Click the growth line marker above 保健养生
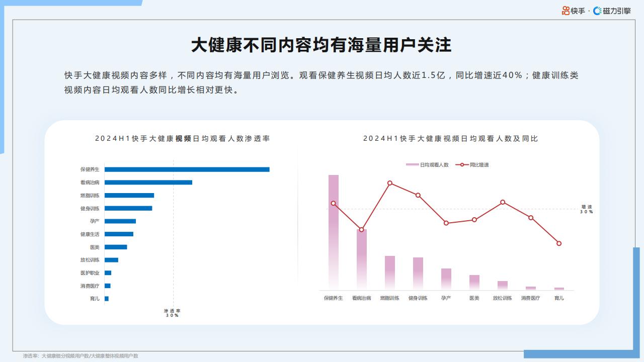The height and width of the screenshot is (362, 644). [334, 204]
